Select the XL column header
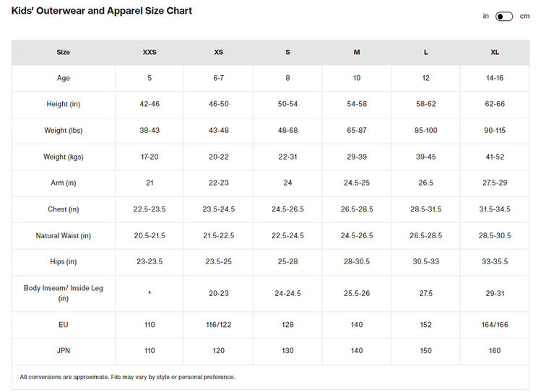This screenshot has height=392, width=541. tap(495, 52)
